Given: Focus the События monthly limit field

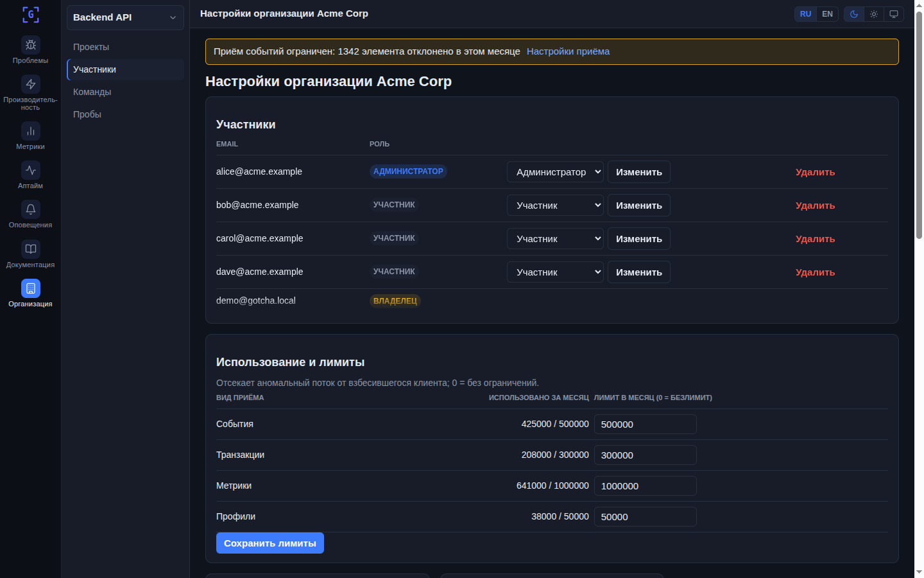Looking at the screenshot, I should pos(646,425).
